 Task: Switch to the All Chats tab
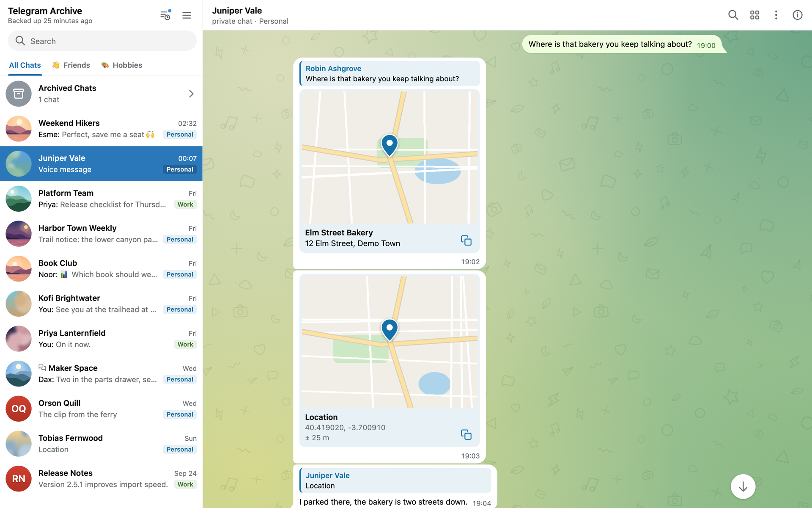[x=25, y=65]
